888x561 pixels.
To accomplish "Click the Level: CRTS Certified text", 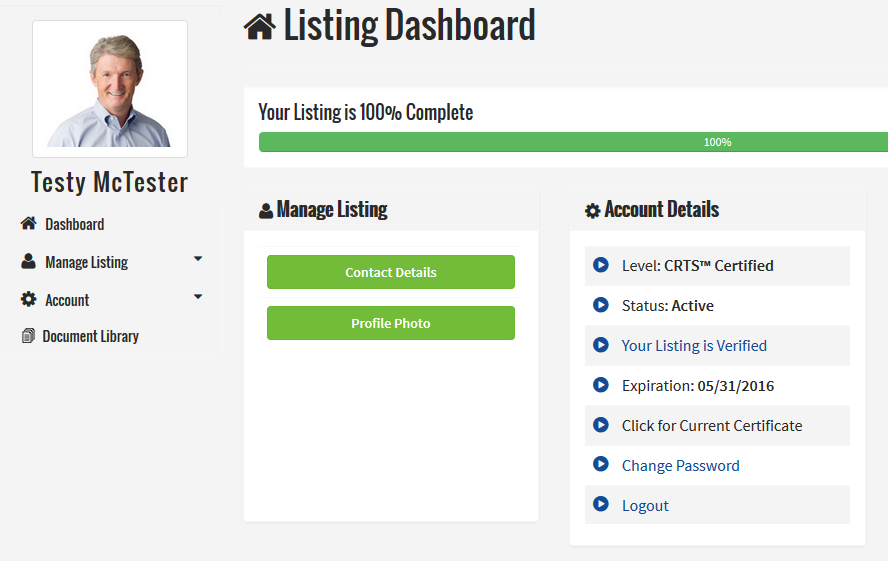I will (x=698, y=265).
